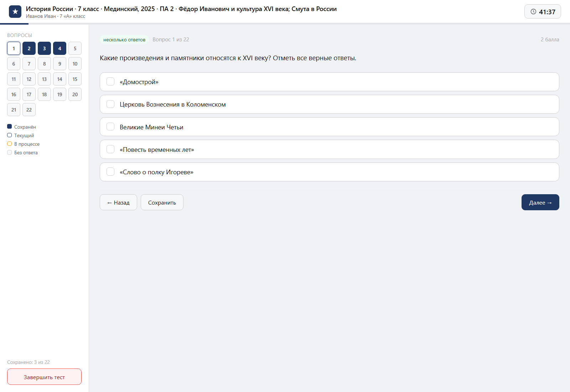Go to question 5
The height and width of the screenshot is (392, 570).
[75, 48]
